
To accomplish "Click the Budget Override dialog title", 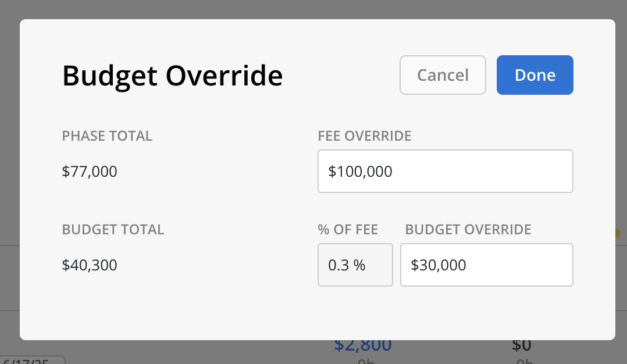I will (x=172, y=76).
